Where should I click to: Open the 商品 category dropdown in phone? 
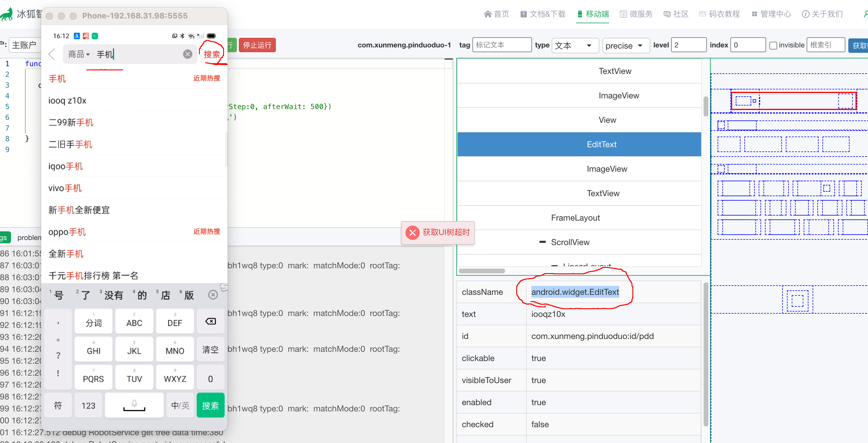[79, 54]
